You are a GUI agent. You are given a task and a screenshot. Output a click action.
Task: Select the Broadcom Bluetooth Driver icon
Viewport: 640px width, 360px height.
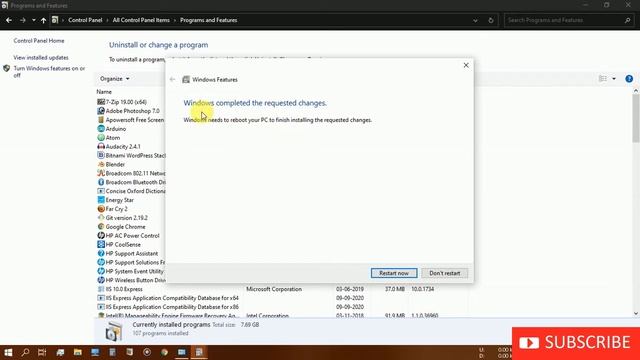pyautogui.click(x=101, y=182)
